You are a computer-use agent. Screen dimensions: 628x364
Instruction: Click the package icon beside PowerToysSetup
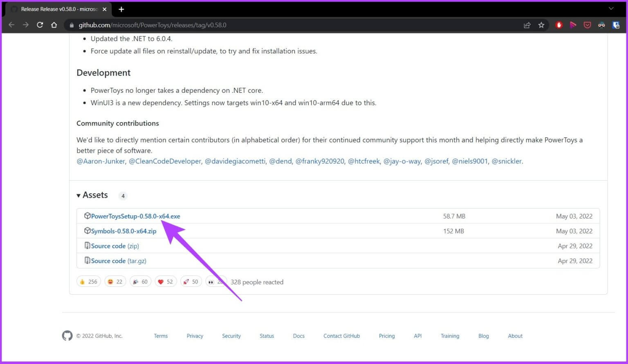tap(87, 216)
